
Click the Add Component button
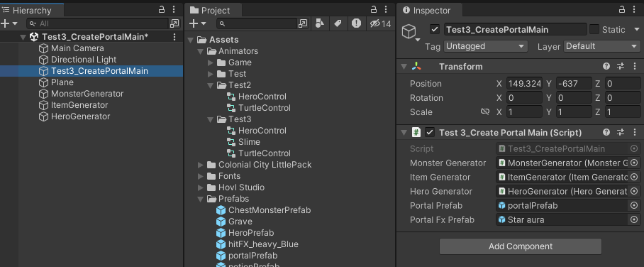tap(521, 246)
